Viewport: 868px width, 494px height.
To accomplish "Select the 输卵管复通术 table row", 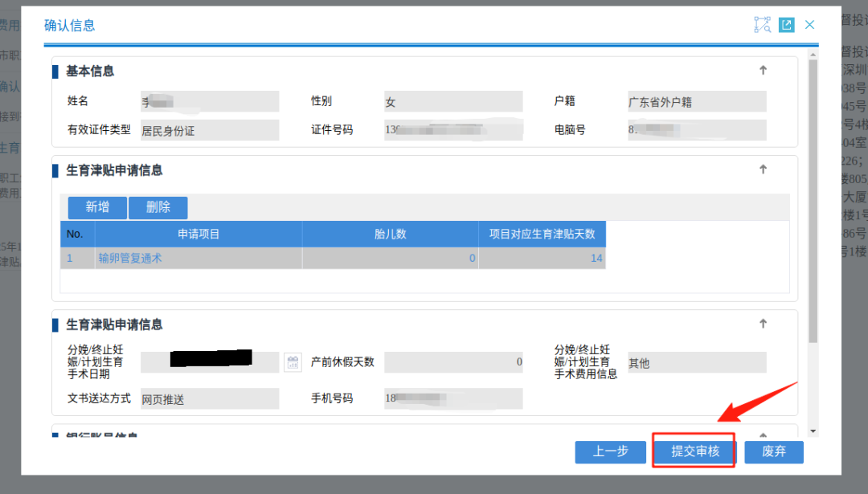I will pos(198,258).
